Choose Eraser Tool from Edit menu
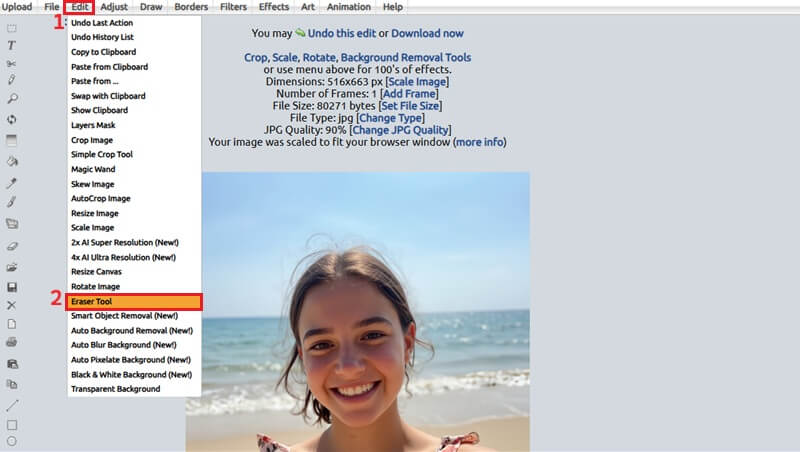 134,302
